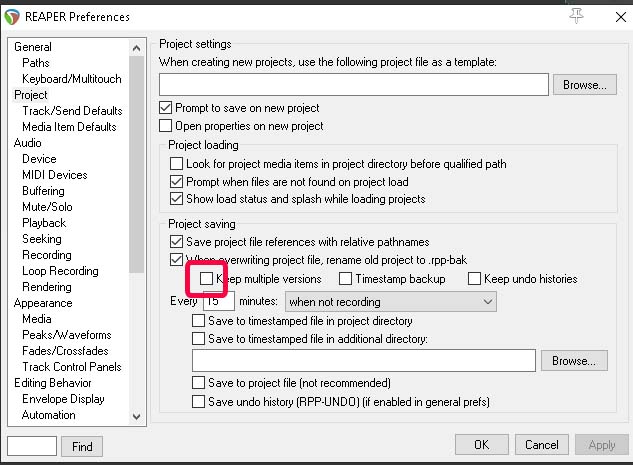The width and height of the screenshot is (633, 465).
Task: Select the Editing Behavior category
Action: coord(52,383)
